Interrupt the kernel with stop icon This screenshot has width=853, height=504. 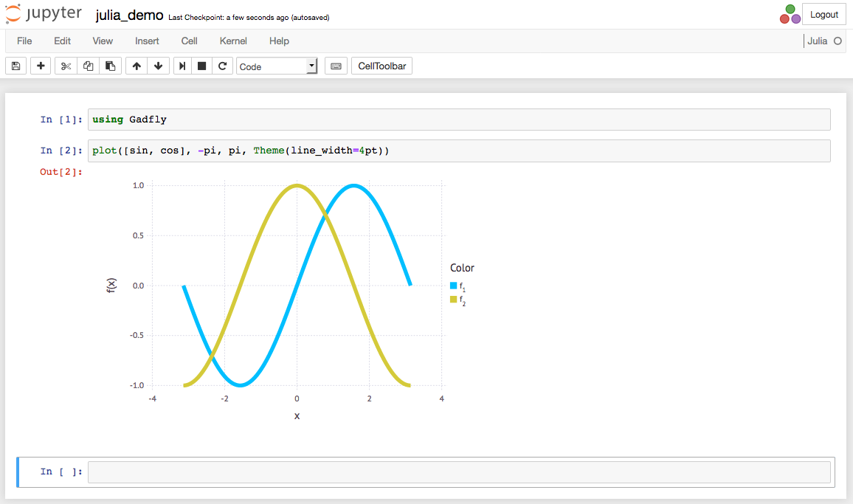(202, 66)
